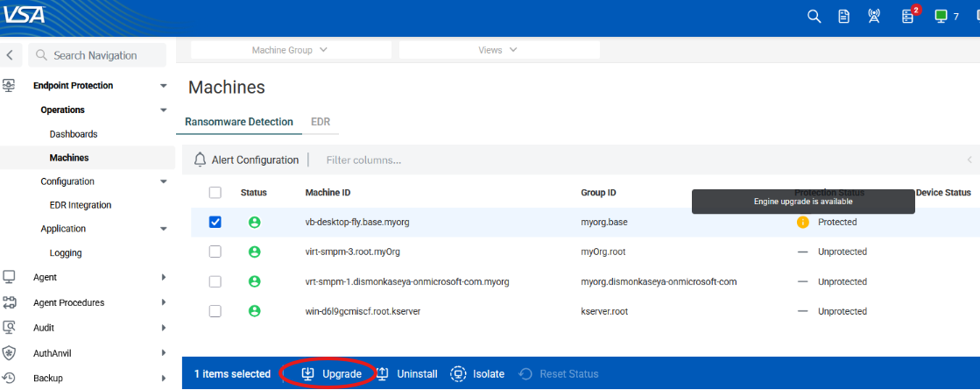This screenshot has height=390, width=980.
Task: Click the Uninstall button label
Action: coord(418,373)
